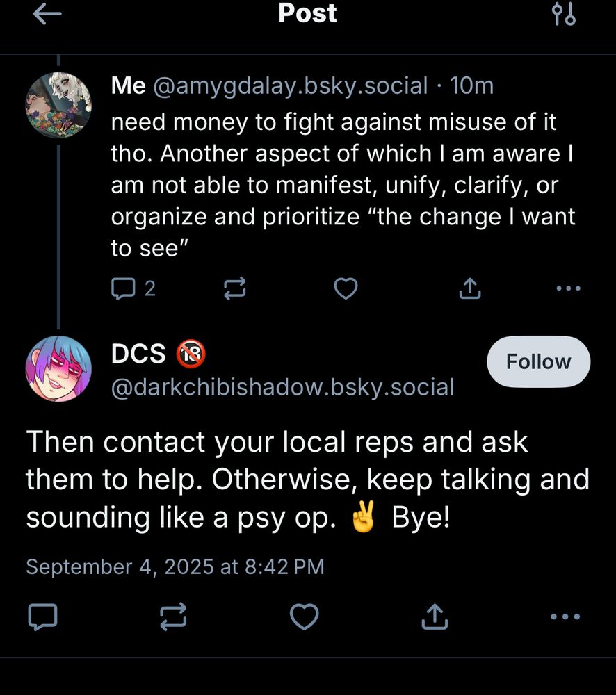Repost the DCS post
The image size is (616, 695).
pyautogui.click(x=173, y=616)
